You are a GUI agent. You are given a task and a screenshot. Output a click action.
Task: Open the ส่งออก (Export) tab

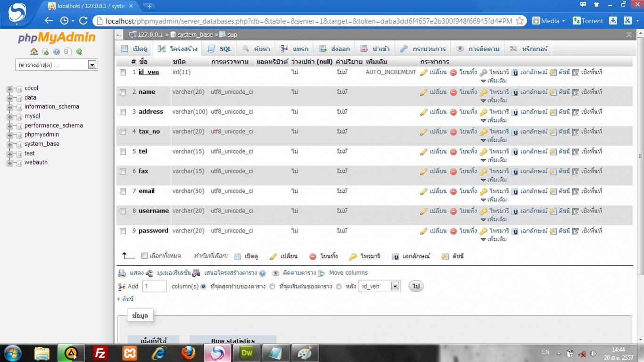pos(334,49)
